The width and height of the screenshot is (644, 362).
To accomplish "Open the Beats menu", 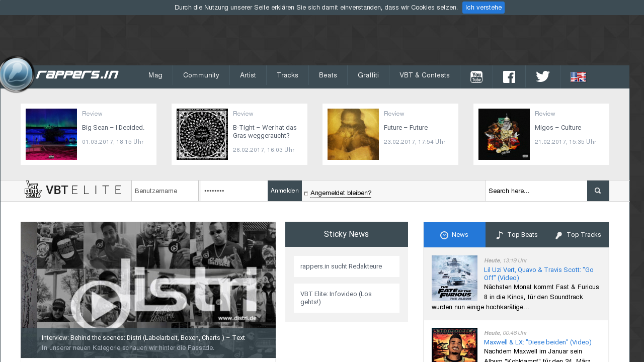I will pyautogui.click(x=328, y=75).
